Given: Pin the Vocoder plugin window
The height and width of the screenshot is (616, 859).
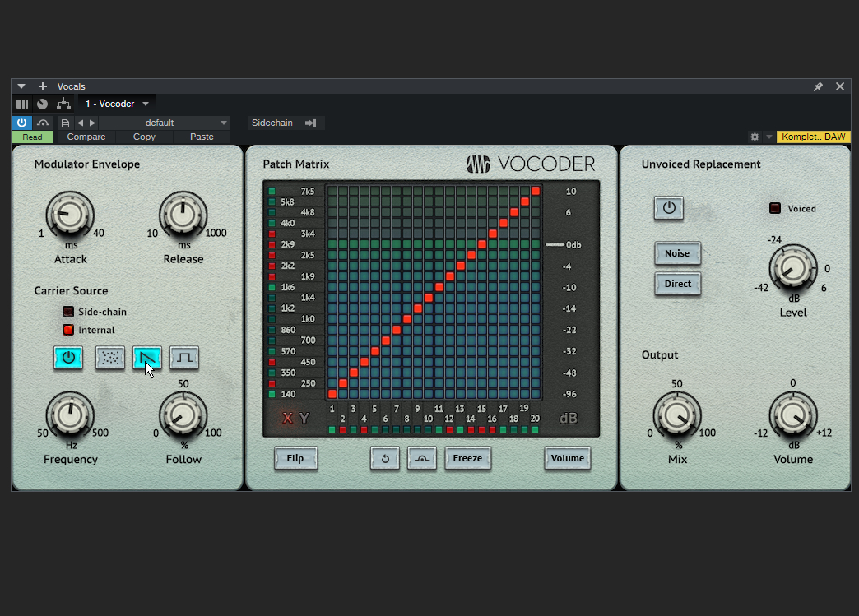Looking at the screenshot, I should [x=818, y=86].
